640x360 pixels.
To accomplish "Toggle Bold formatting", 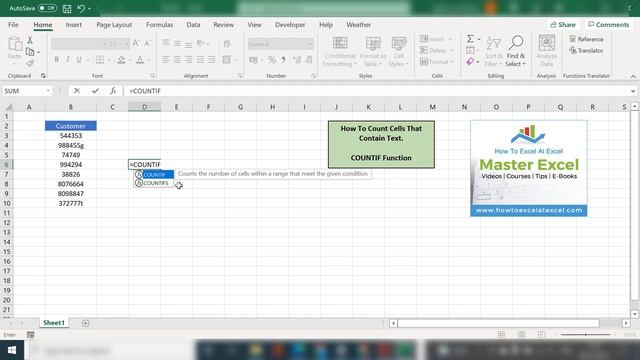I will click(x=57, y=60).
